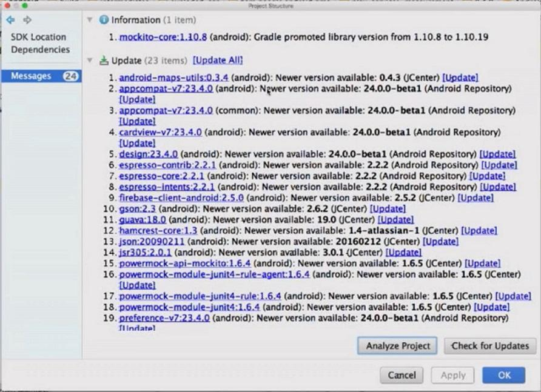Confirm with the OK button
This screenshot has width=541, height=392.
pos(504,375)
